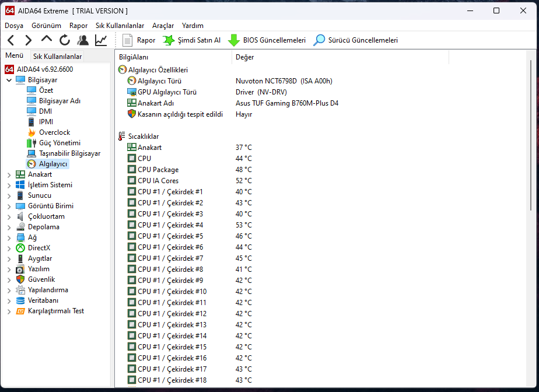This screenshot has height=392, width=539.
Task: Click the BilgiAlanı column header
Action: tap(174, 57)
